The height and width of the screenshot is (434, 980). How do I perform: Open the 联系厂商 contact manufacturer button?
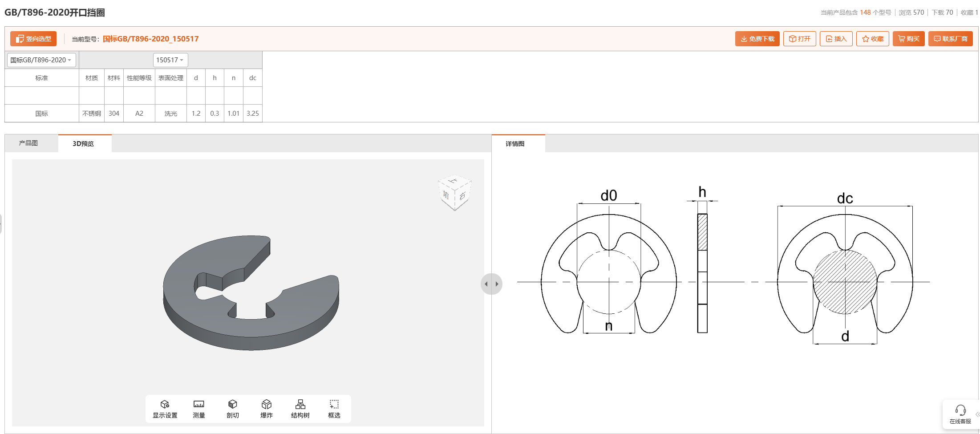[x=950, y=38]
